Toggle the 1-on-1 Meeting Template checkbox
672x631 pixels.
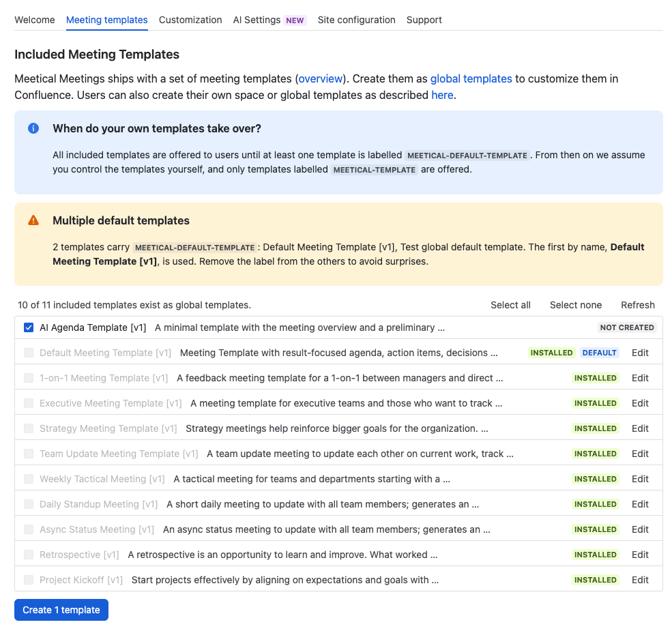point(29,378)
